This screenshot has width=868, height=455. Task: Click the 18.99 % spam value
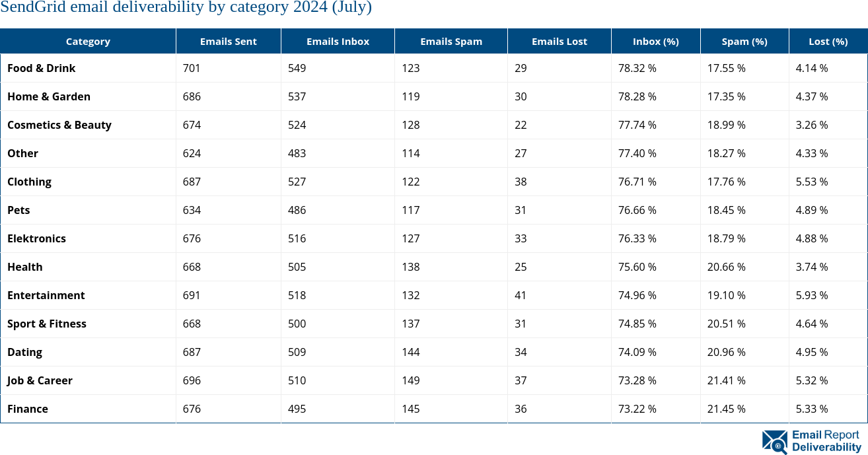pyautogui.click(x=727, y=125)
